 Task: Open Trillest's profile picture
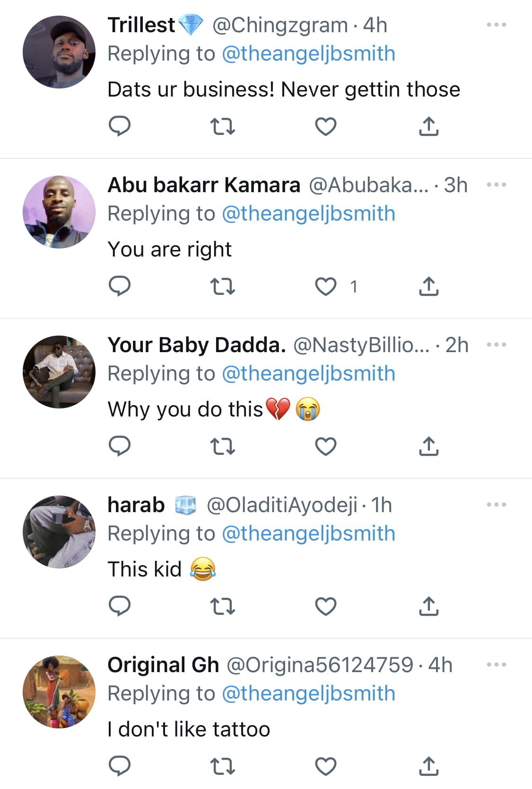59,52
